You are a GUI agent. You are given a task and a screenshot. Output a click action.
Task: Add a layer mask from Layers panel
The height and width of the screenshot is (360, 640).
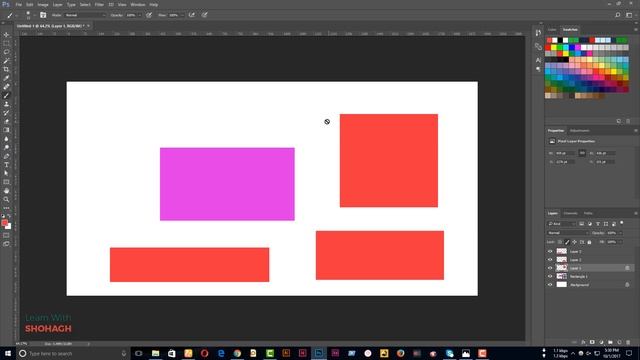pos(592,342)
